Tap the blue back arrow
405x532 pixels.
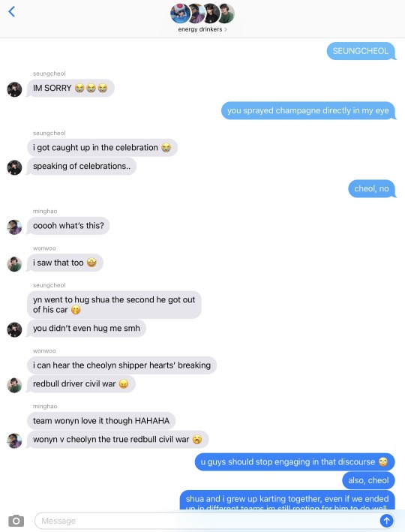(12, 11)
